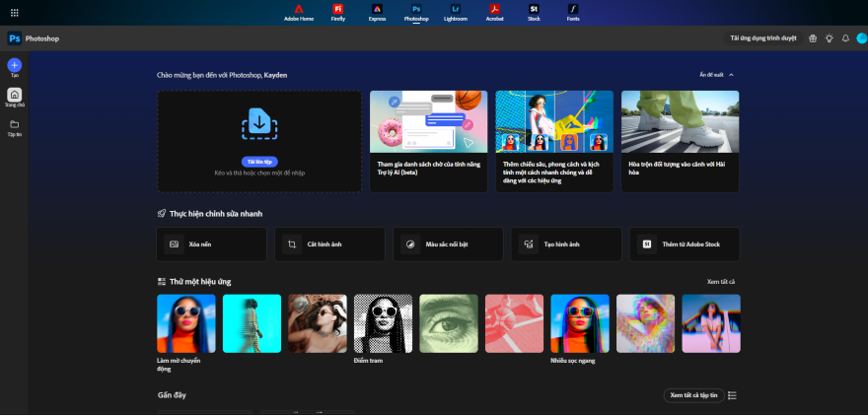Switch to Adobe Express app

377,13
